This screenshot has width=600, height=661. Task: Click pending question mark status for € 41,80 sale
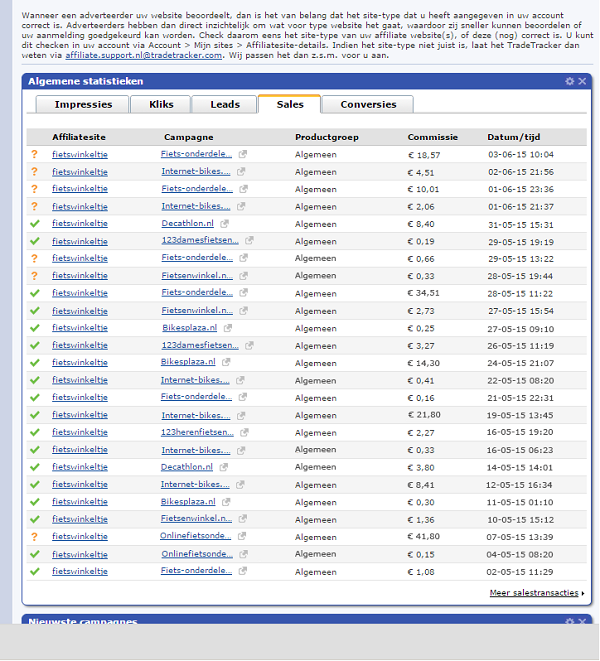point(35,537)
